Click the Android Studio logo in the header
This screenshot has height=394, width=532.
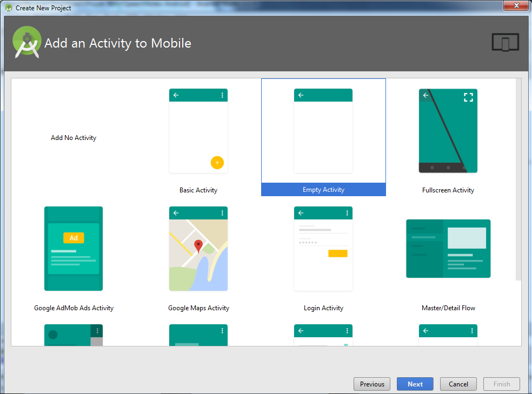[x=27, y=42]
